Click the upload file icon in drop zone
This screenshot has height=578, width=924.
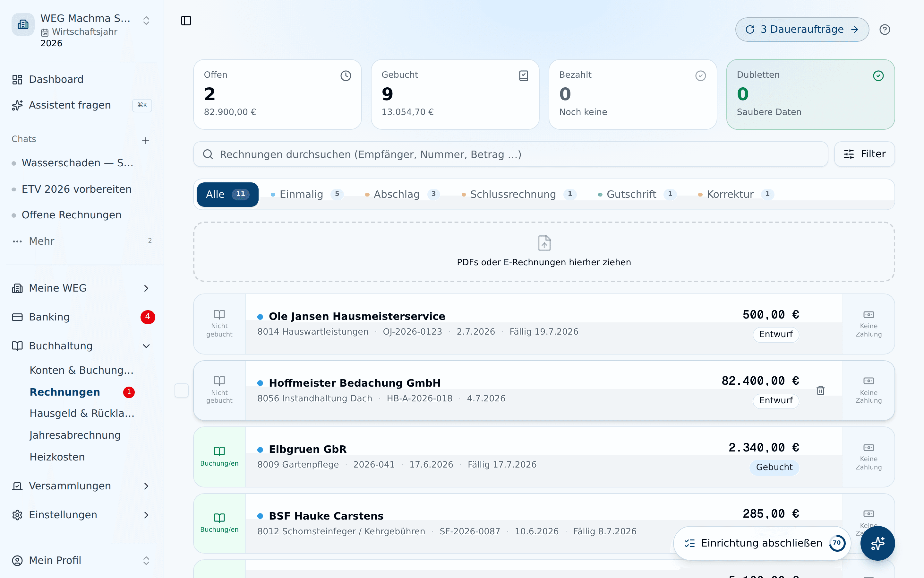point(544,243)
